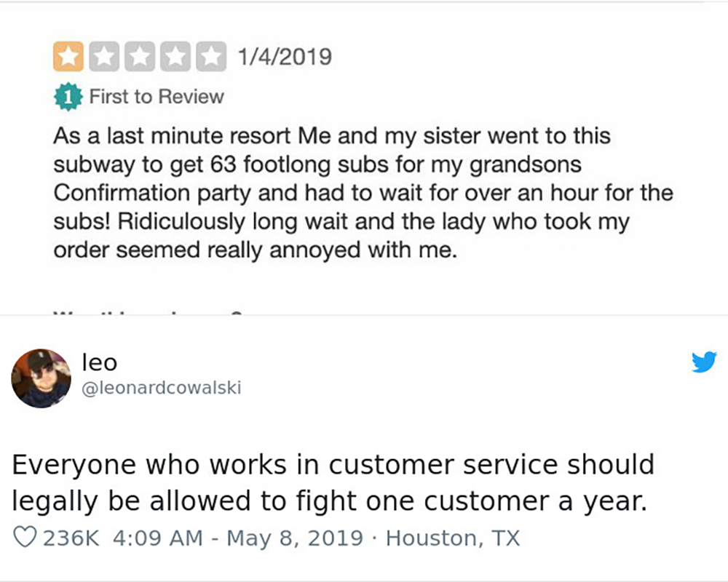Image resolution: width=728 pixels, height=582 pixels.
Task: Click the 4:09 AM tweet time
Action: [x=159, y=538]
